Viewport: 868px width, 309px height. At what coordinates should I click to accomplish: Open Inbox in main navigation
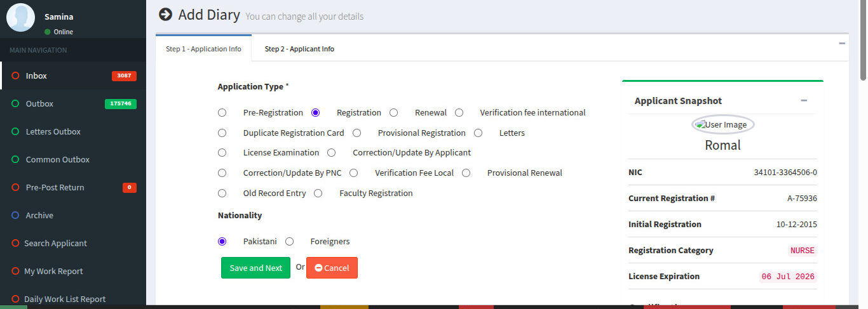73,76
